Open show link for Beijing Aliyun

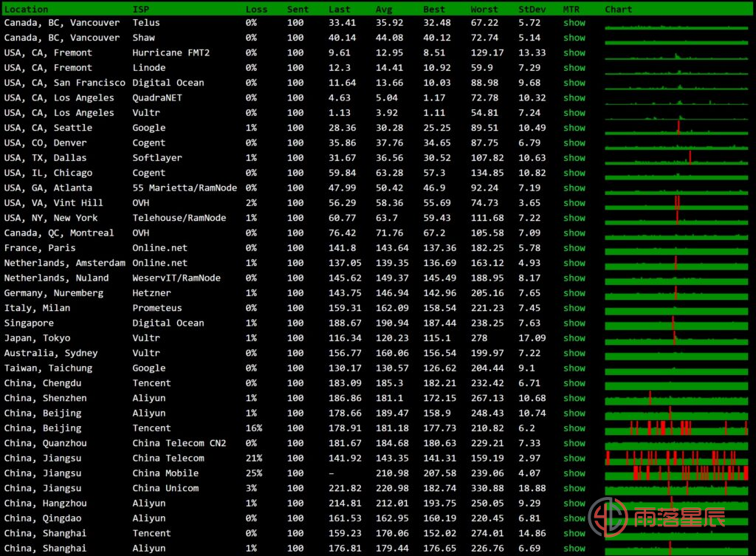click(x=574, y=413)
